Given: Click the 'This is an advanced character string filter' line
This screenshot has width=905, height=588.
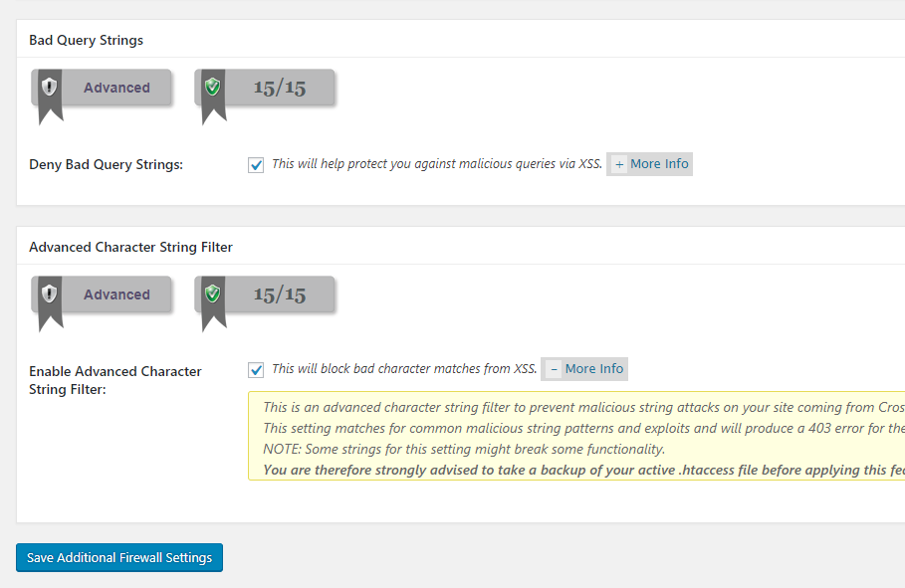Looking at the screenshot, I should [584, 407].
